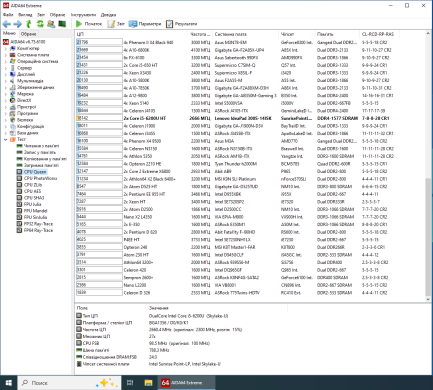Expand the Мультимедіа tree node
Image resolution: width=433 pixels, height=390 pixels.
tap(5, 81)
